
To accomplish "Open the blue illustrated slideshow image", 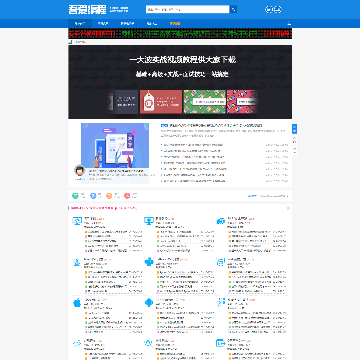I will 115,146.
